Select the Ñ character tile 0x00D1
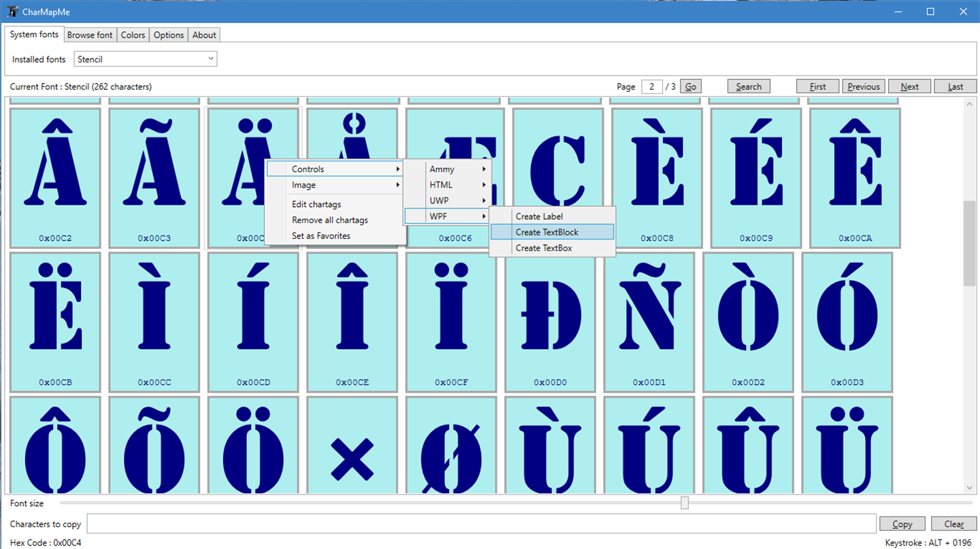Image resolution: width=980 pixels, height=549 pixels. [x=649, y=322]
